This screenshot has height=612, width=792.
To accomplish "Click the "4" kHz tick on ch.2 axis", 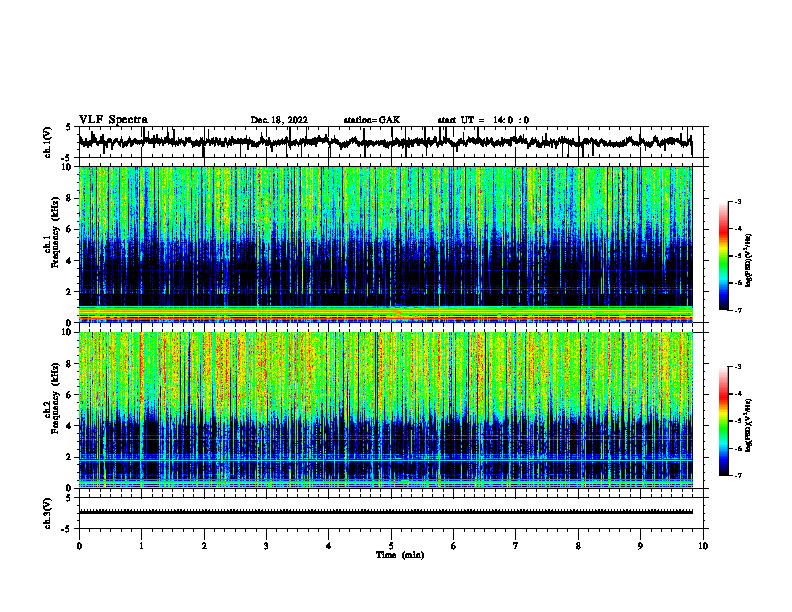I will [70, 426].
